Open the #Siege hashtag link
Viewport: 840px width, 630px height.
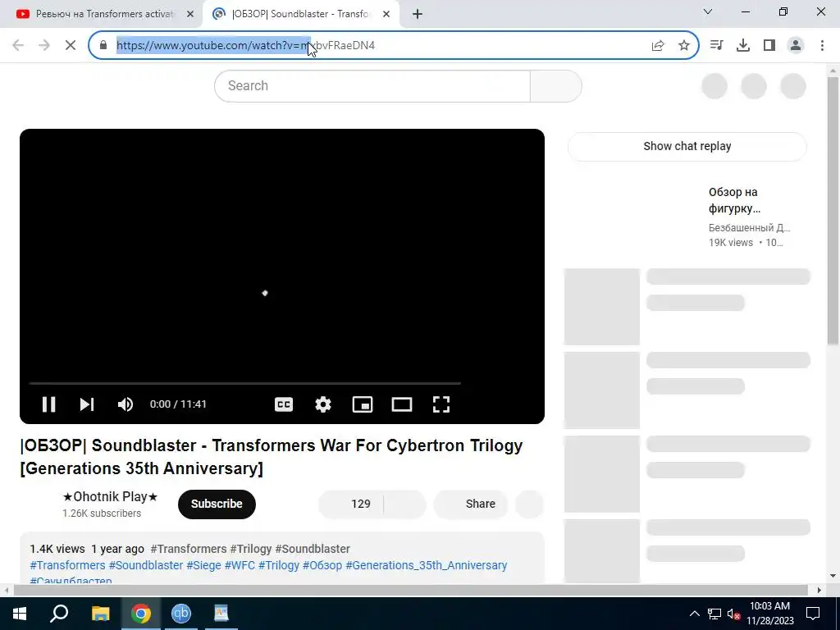pyautogui.click(x=203, y=565)
